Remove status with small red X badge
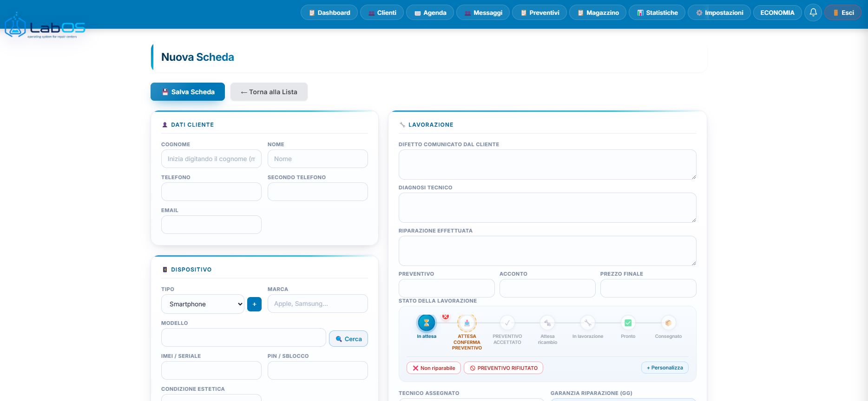Viewport: 868px width, 401px height. [x=446, y=317]
